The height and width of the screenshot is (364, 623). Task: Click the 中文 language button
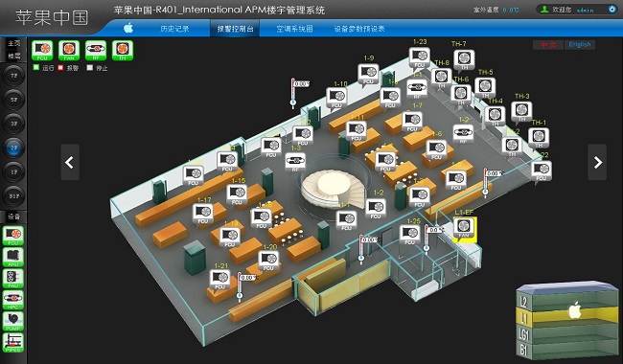(x=548, y=44)
